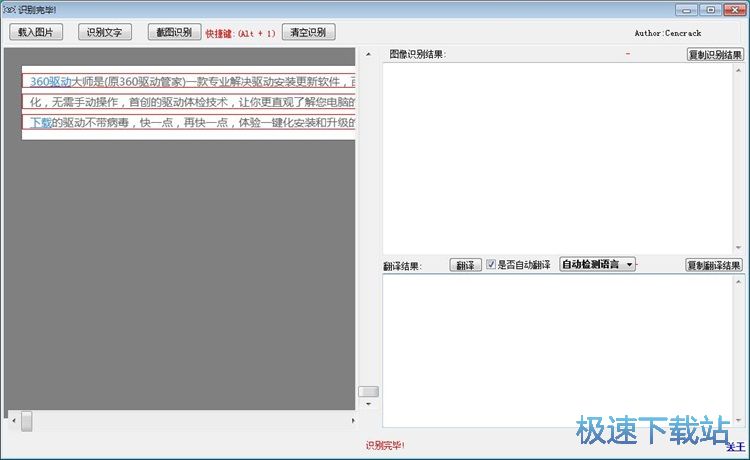
Task: Start screenshot recognition with 截图识别
Action: coord(174,32)
